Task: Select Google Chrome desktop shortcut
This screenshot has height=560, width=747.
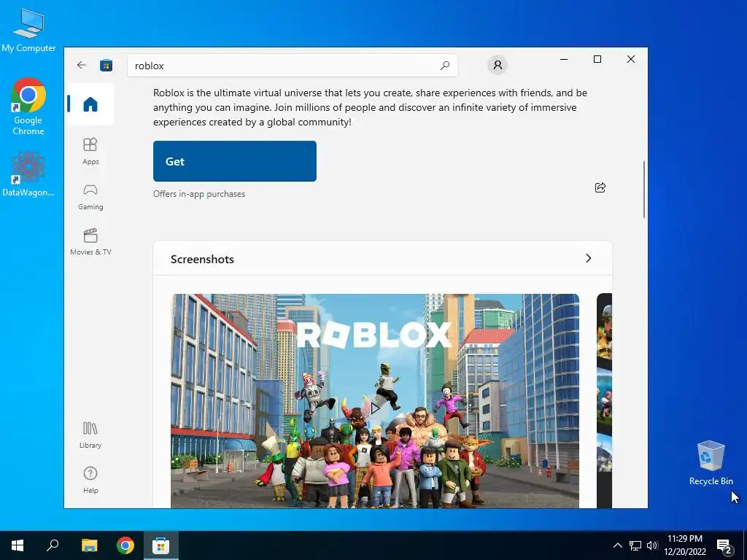Action: point(28,106)
